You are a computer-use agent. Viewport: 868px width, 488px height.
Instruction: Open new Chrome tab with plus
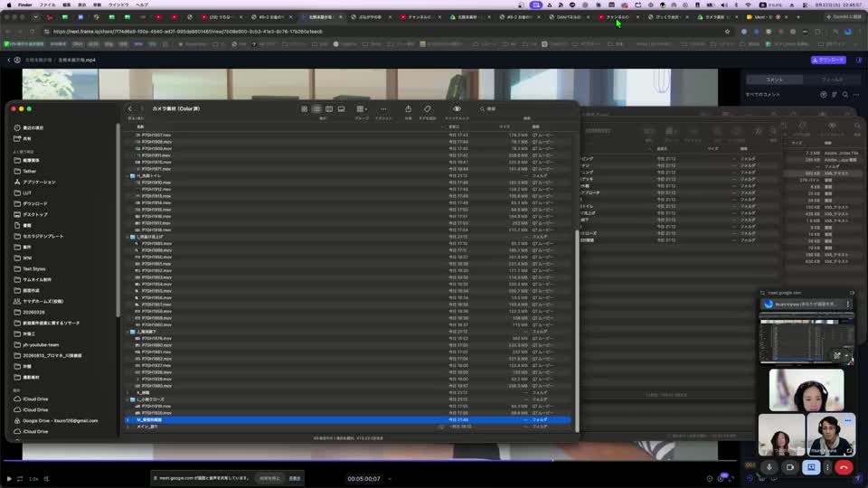pyautogui.click(x=798, y=17)
